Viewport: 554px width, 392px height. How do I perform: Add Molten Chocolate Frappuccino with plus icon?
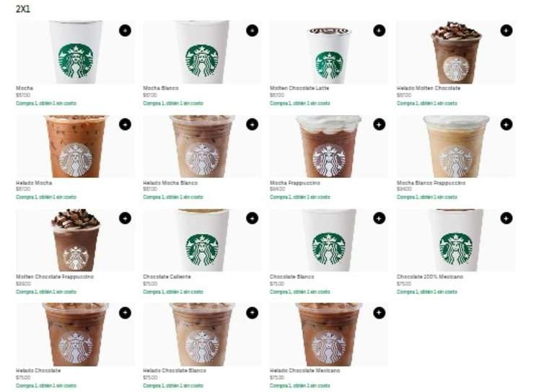click(x=125, y=218)
